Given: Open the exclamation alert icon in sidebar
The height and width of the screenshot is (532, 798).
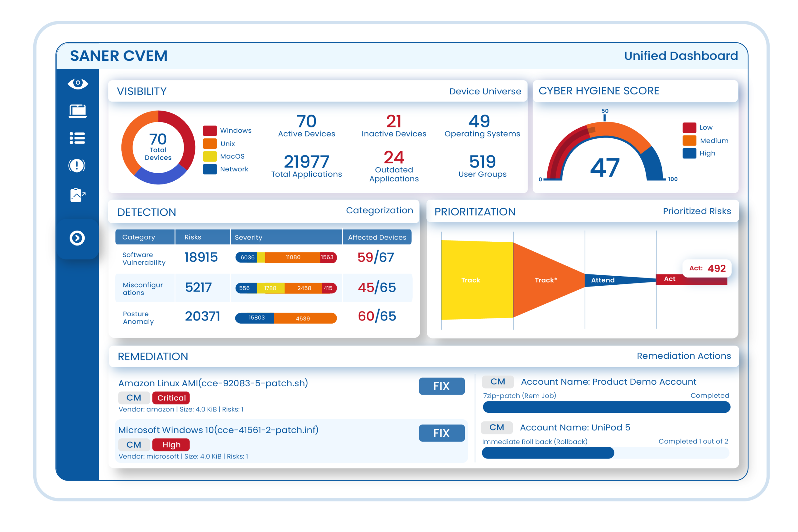Looking at the screenshot, I should tap(77, 166).
